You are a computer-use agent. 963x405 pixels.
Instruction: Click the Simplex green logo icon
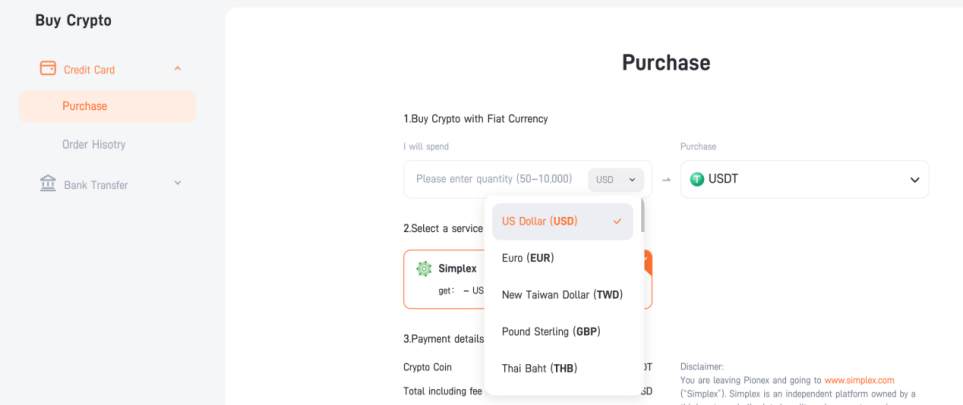pyautogui.click(x=424, y=269)
